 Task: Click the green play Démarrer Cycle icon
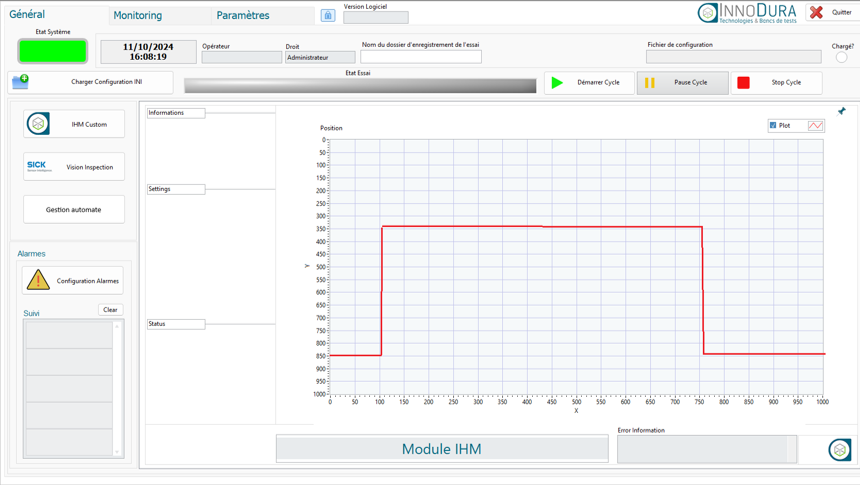[558, 83]
